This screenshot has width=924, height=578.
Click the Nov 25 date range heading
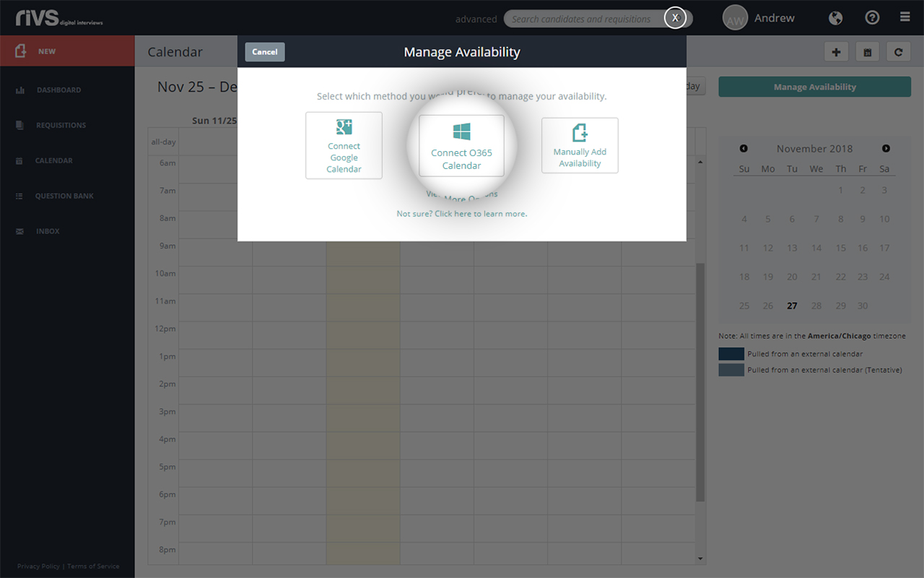(x=197, y=87)
